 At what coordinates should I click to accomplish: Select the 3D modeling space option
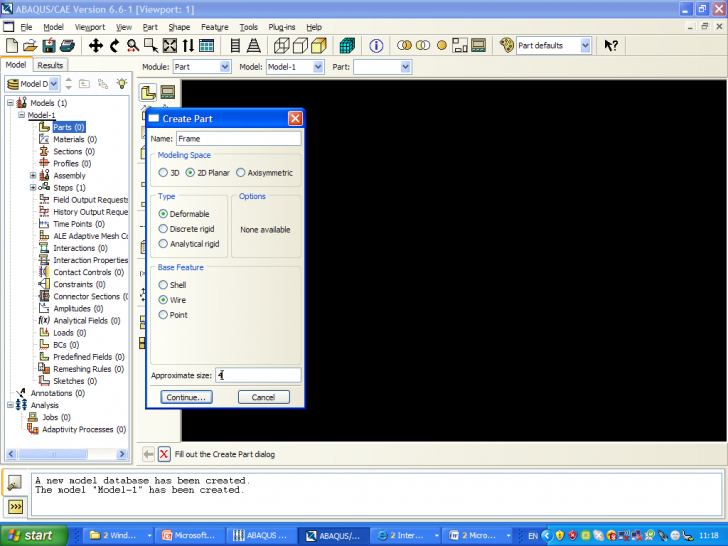(x=163, y=173)
